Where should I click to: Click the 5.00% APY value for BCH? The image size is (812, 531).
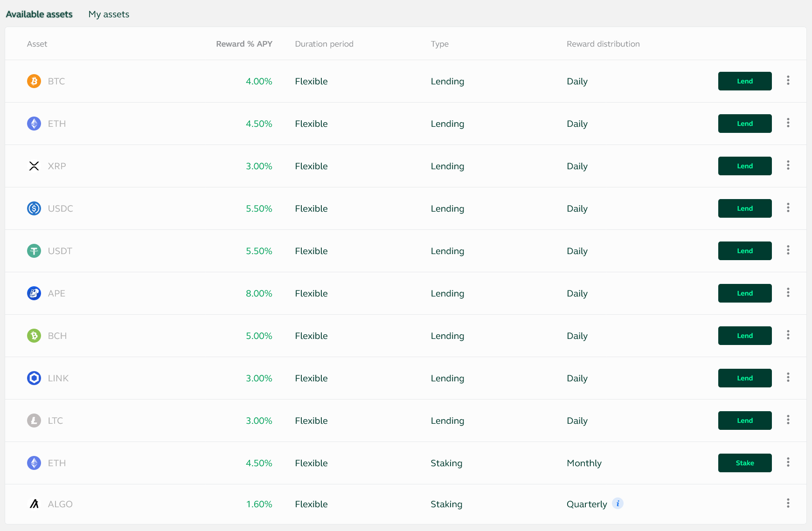point(259,336)
